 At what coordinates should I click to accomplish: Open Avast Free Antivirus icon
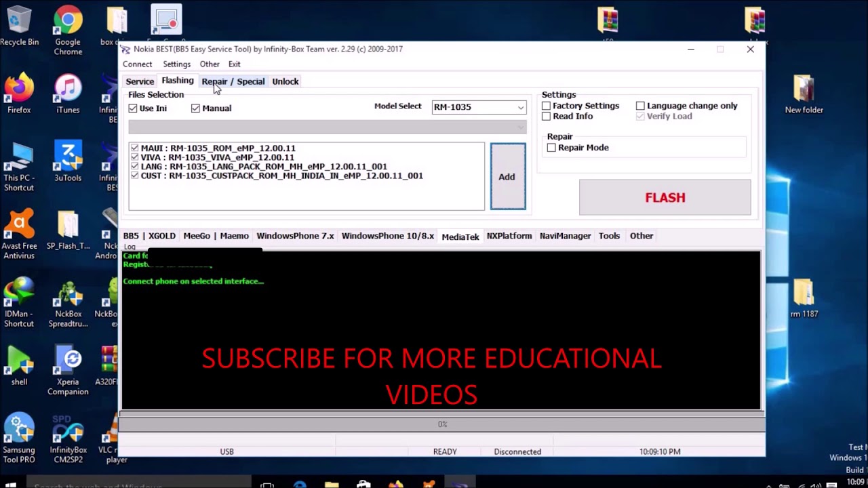pyautogui.click(x=19, y=235)
